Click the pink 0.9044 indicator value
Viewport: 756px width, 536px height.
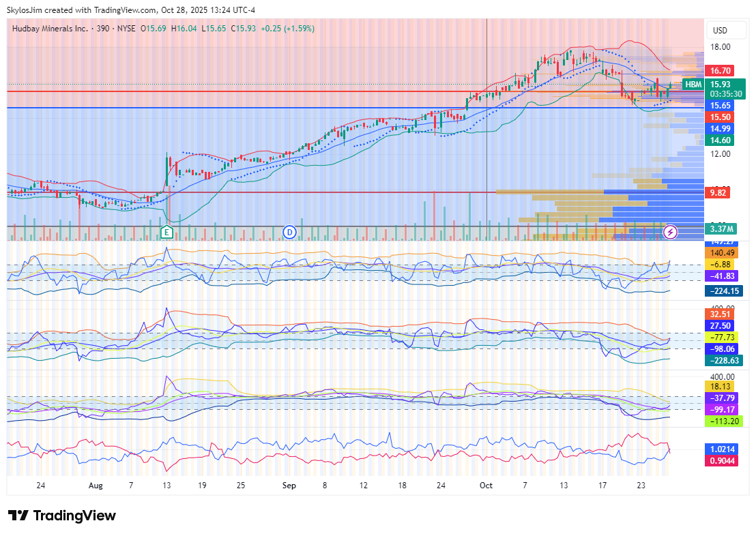pyautogui.click(x=722, y=461)
